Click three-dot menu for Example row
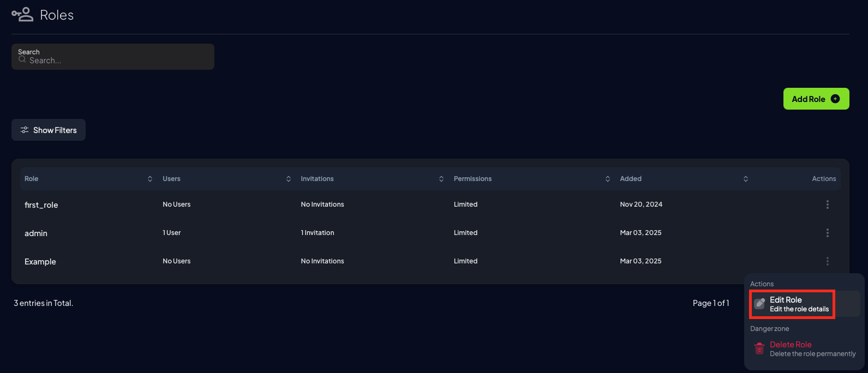 (x=827, y=261)
